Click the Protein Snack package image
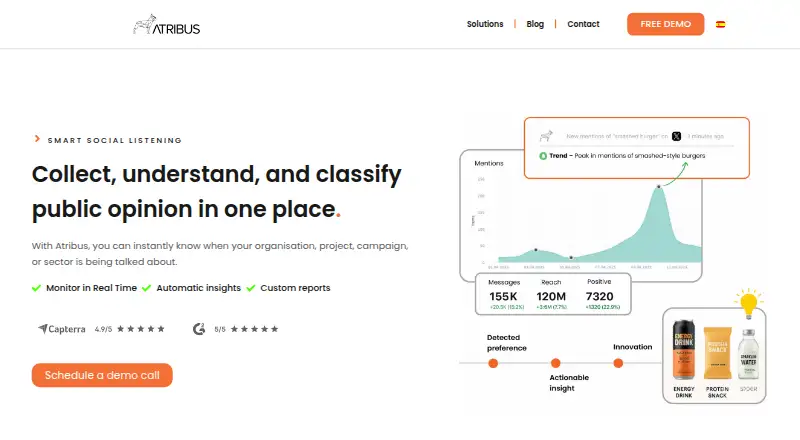 point(717,353)
